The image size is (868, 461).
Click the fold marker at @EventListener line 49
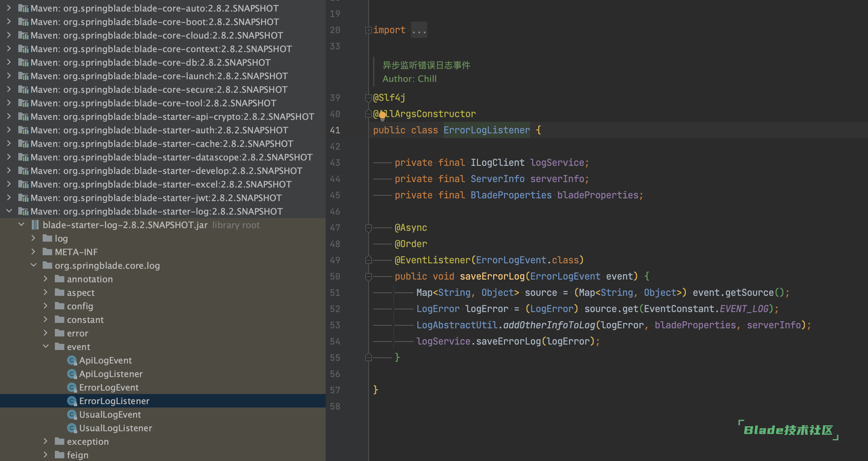(x=368, y=260)
